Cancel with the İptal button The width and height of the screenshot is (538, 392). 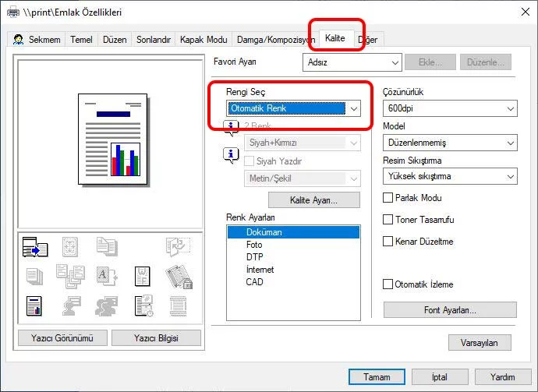tap(440, 377)
